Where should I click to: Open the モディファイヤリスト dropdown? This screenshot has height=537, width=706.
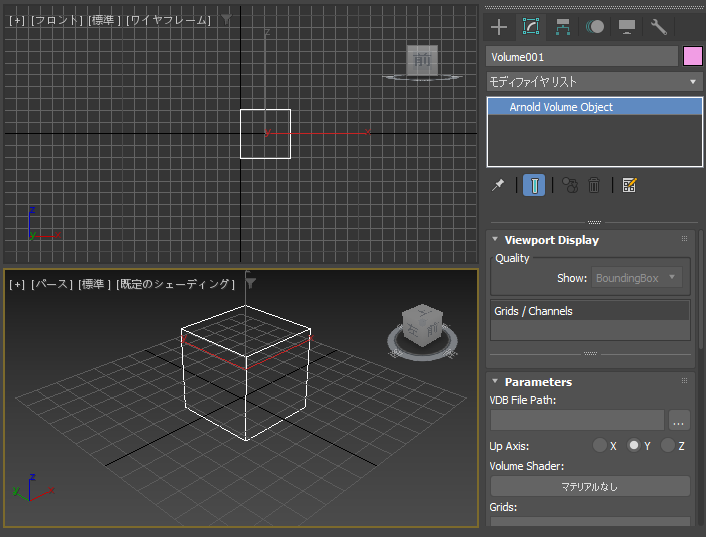point(594,81)
